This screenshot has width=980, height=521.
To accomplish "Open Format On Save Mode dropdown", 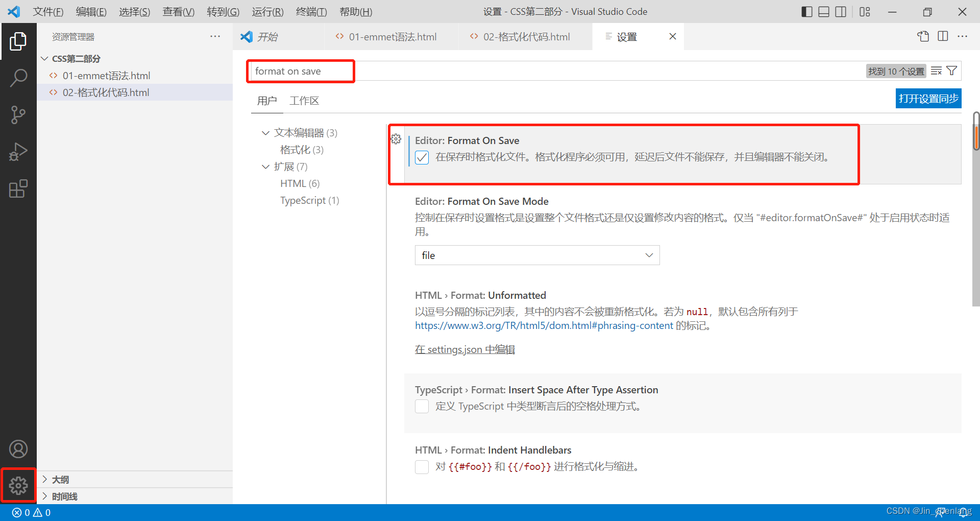I will (x=537, y=255).
